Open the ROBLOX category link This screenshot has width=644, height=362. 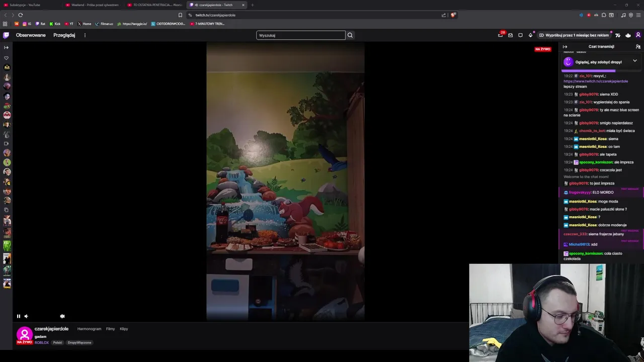tap(42, 342)
